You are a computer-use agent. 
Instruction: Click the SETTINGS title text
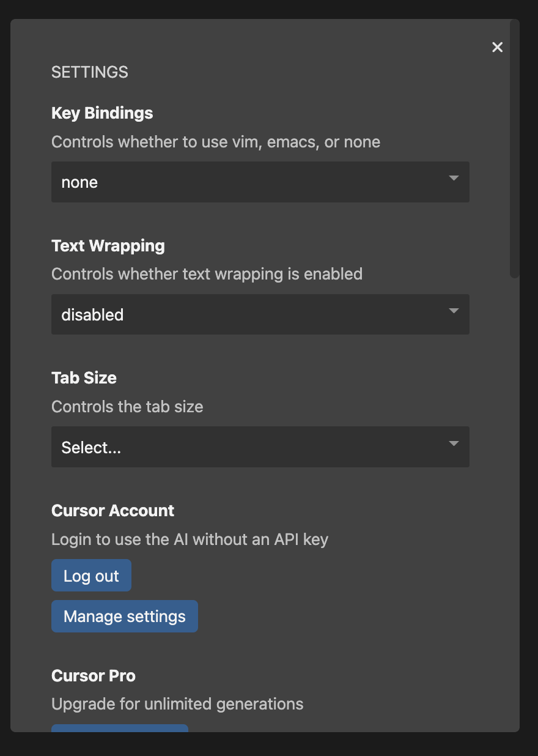[90, 72]
